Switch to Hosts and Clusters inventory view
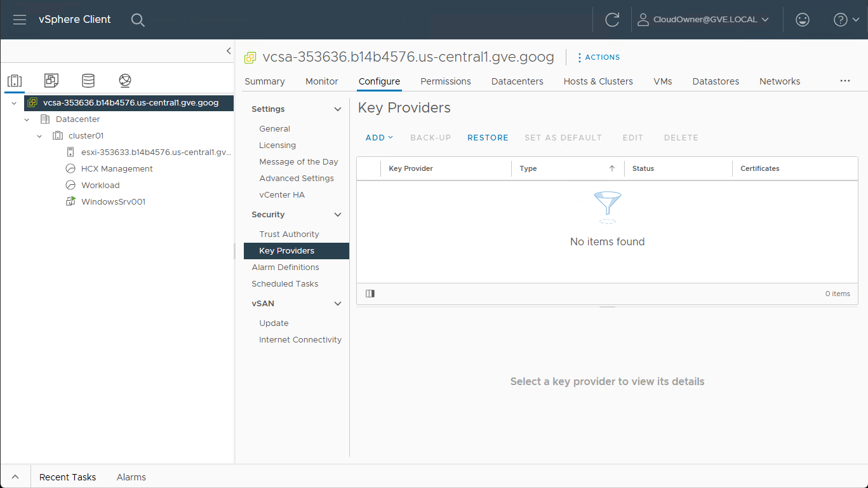The height and width of the screenshot is (488, 868). [x=15, y=81]
